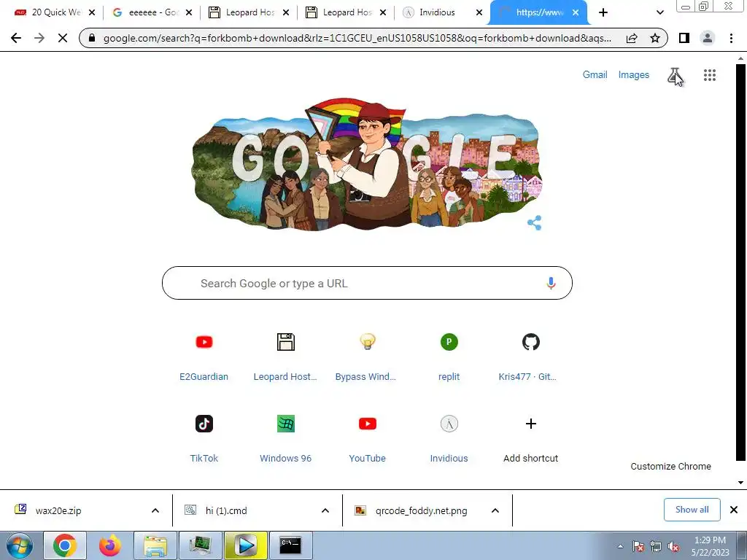Close the Invidious tab
This screenshot has width=747, height=560.
pyautogui.click(x=479, y=12)
